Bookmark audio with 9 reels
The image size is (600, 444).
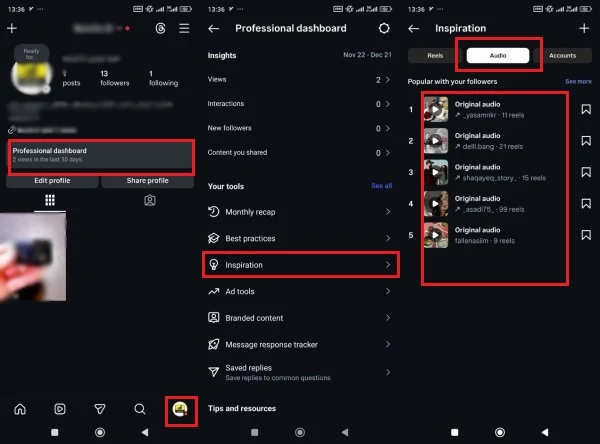(586, 235)
